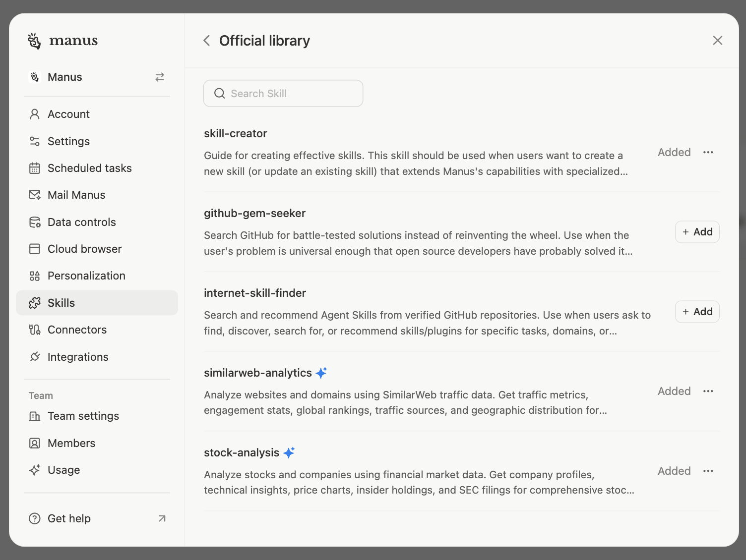This screenshot has width=746, height=560.
Task: Click the Scheduled tasks calendar icon
Action: [35, 168]
